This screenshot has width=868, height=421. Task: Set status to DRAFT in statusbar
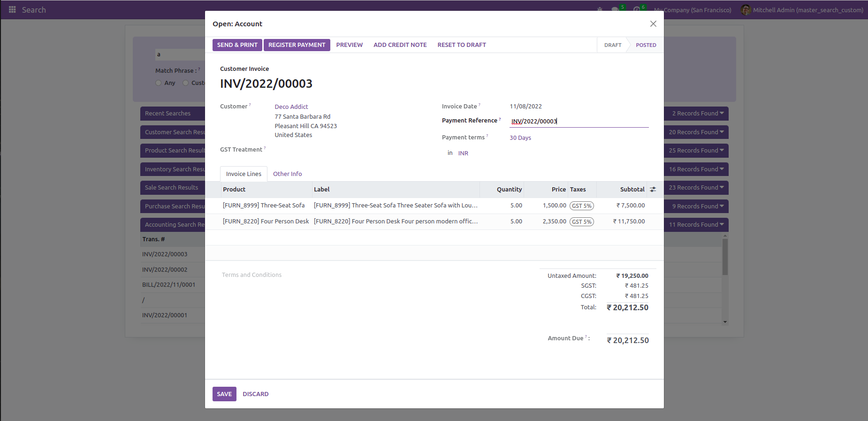[x=613, y=45]
